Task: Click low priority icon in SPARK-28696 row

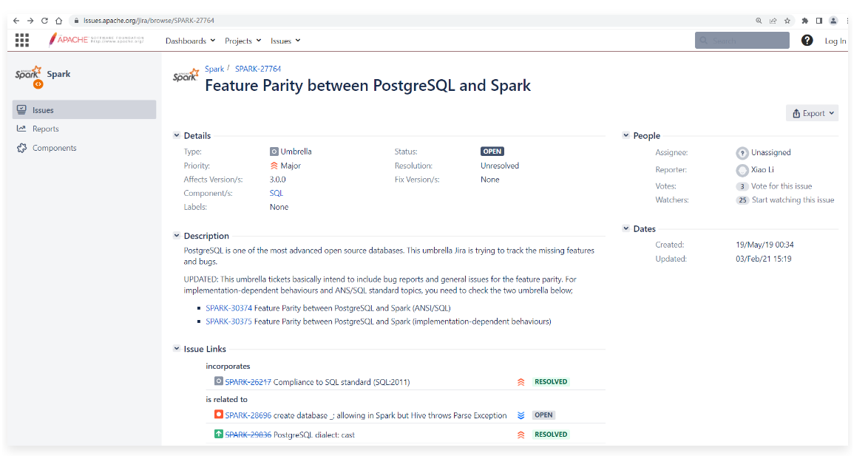Action: (x=521, y=415)
